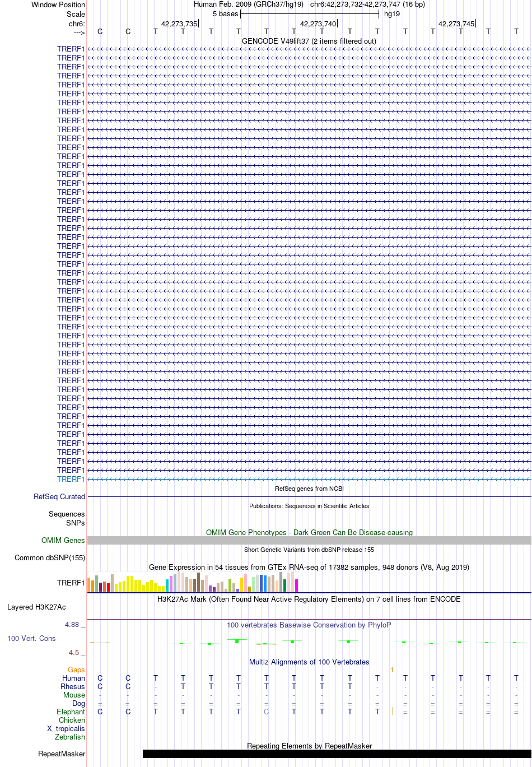Click the light-blue TRERF1 transcript label
532x767 pixels.
coord(71,479)
